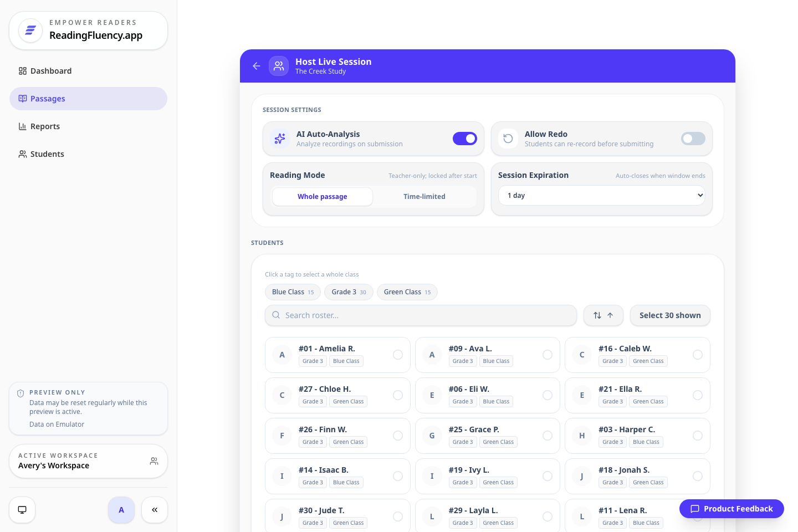Click Blue Class tag on Amelia R.
The width and height of the screenshot is (798, 532).
click(x=346, y=361)
